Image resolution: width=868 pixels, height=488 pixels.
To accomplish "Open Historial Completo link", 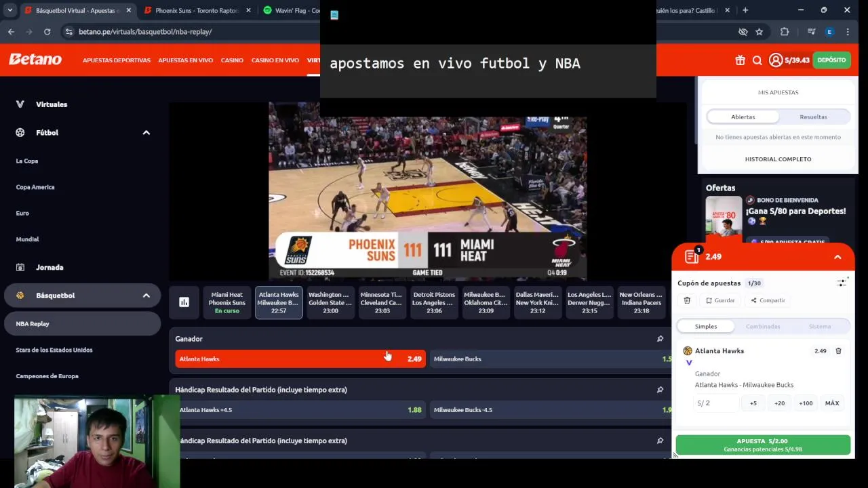I will click(778, 159).
